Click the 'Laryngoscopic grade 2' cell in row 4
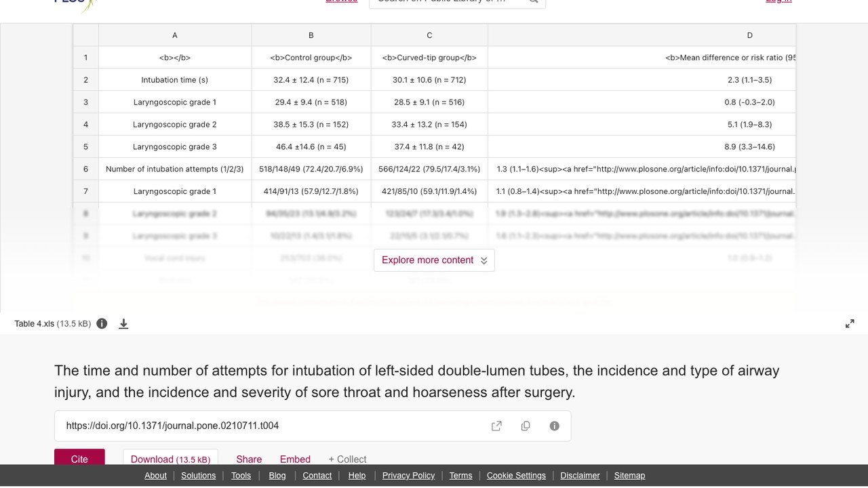 click(x=175, y=125)
